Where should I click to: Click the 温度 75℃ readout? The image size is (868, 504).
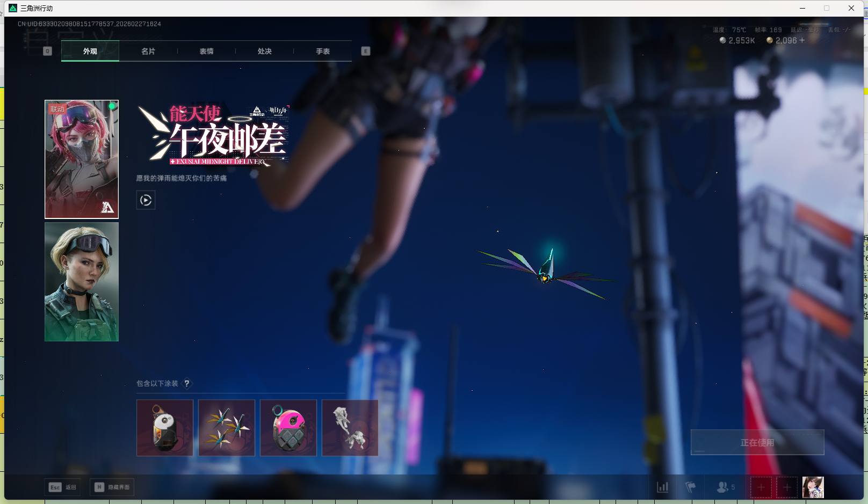click(x=729, y=30)
